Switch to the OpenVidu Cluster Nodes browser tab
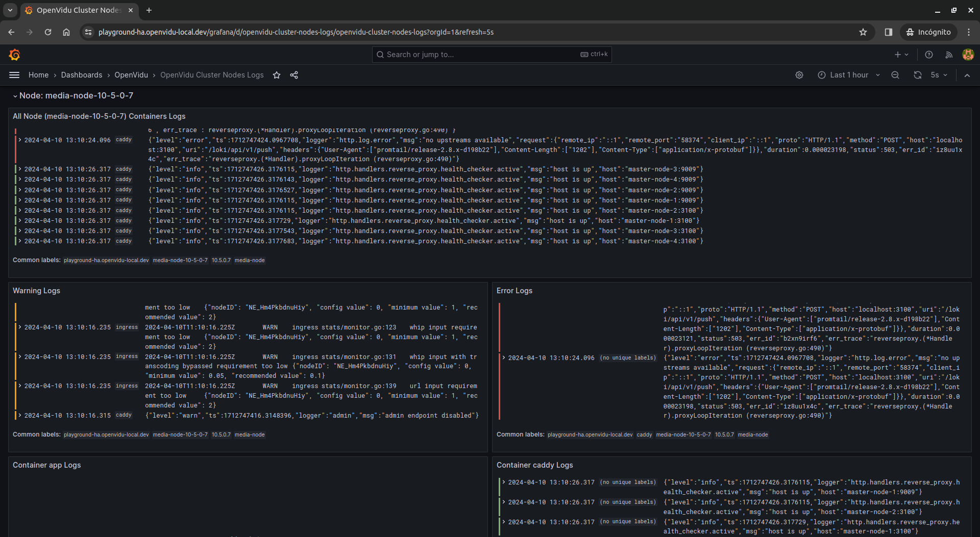Viewport: 980px width, 537px height. point(79,10)
